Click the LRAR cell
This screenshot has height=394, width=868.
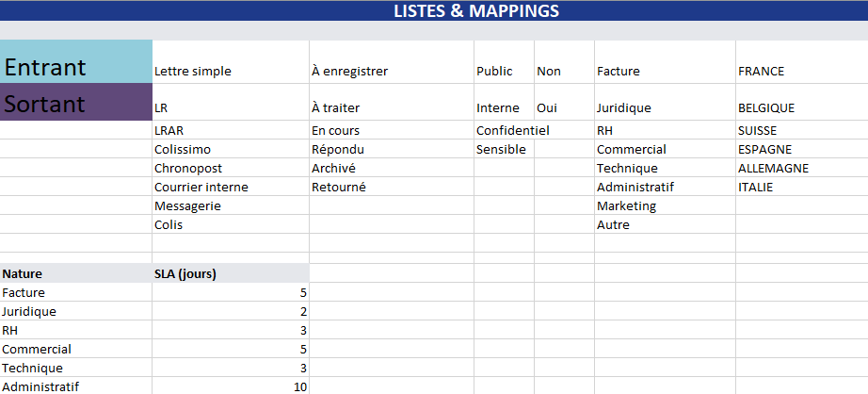(x=230, y=131)
